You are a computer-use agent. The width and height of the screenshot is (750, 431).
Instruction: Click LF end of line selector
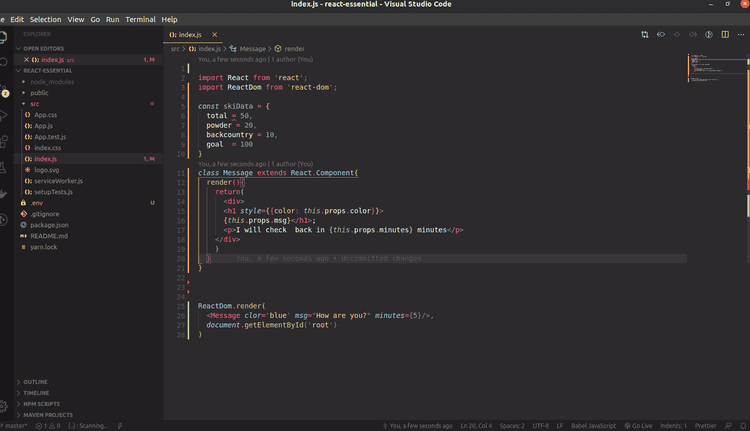[x=560, y=426]
